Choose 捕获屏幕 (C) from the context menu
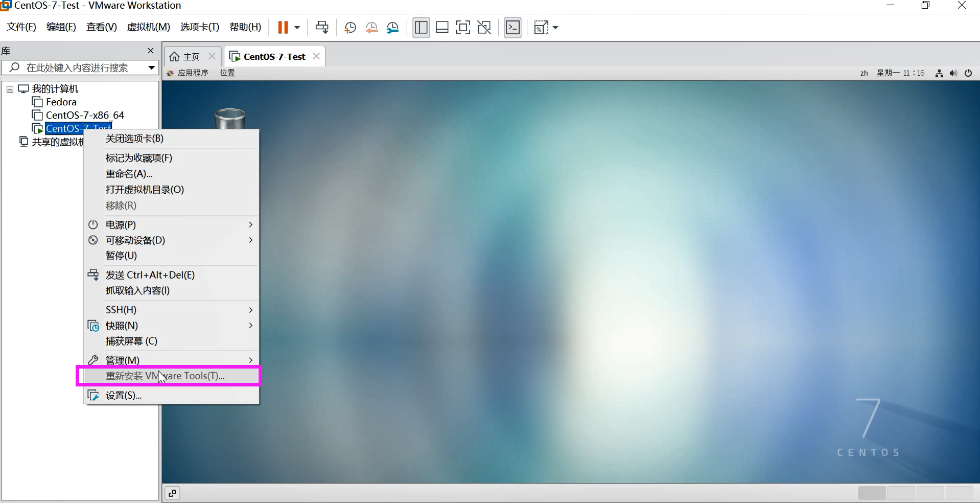 pos(172,341)
